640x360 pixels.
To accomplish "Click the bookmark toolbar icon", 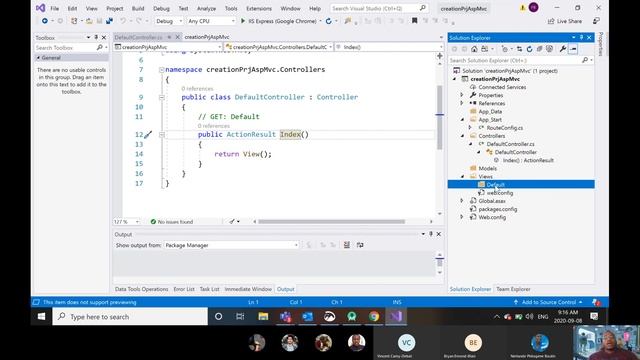I will [x=414, y=21].
